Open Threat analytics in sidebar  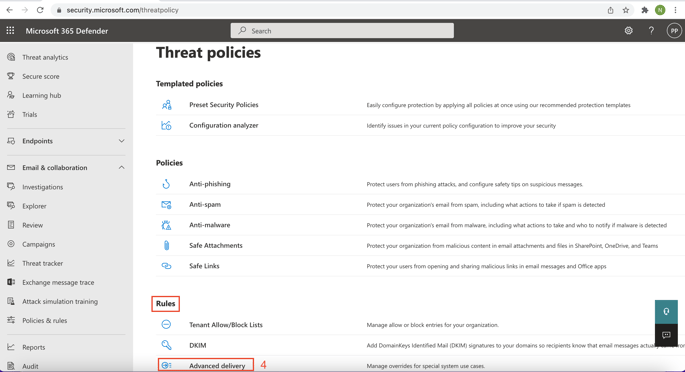(45, 57)
